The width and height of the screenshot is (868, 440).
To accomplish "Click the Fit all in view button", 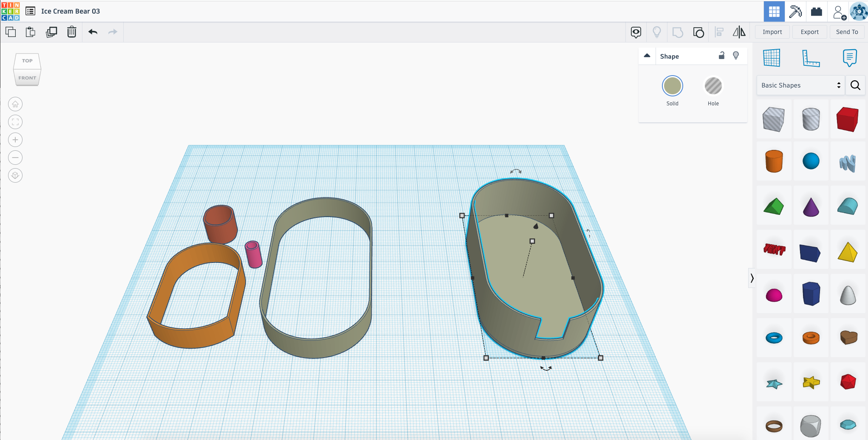I will click(x=15, y=122).
